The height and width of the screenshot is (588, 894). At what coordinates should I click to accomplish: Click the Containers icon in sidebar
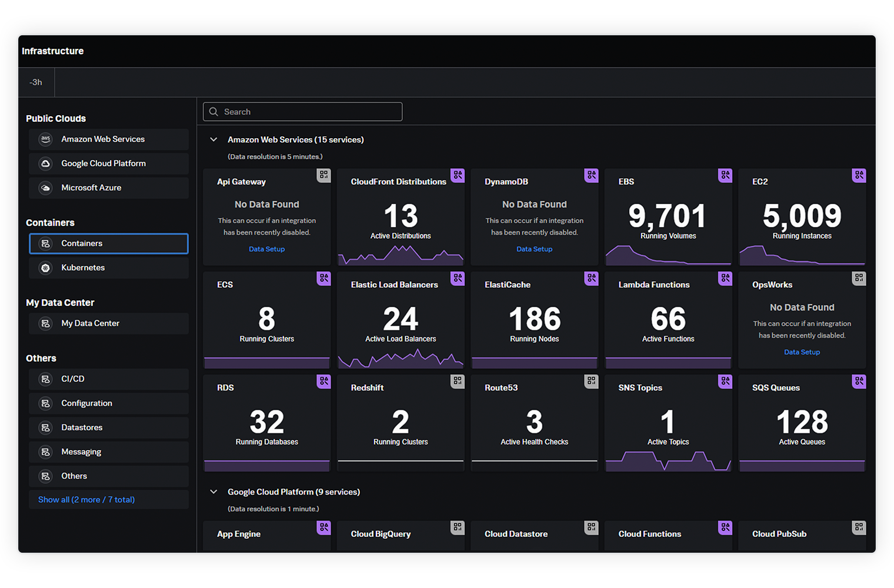pyautogui.click(x=45, y=243)
